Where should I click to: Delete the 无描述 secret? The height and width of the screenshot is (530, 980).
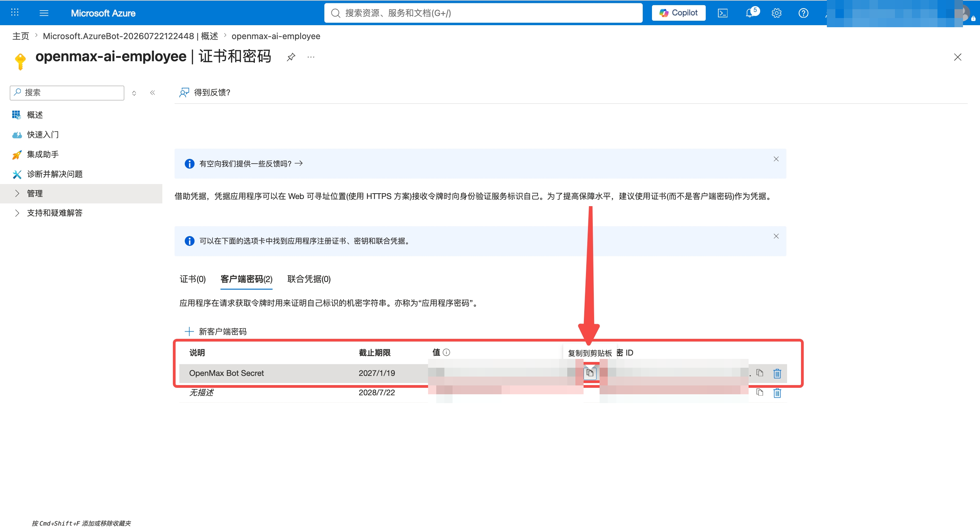click(777, 393)
